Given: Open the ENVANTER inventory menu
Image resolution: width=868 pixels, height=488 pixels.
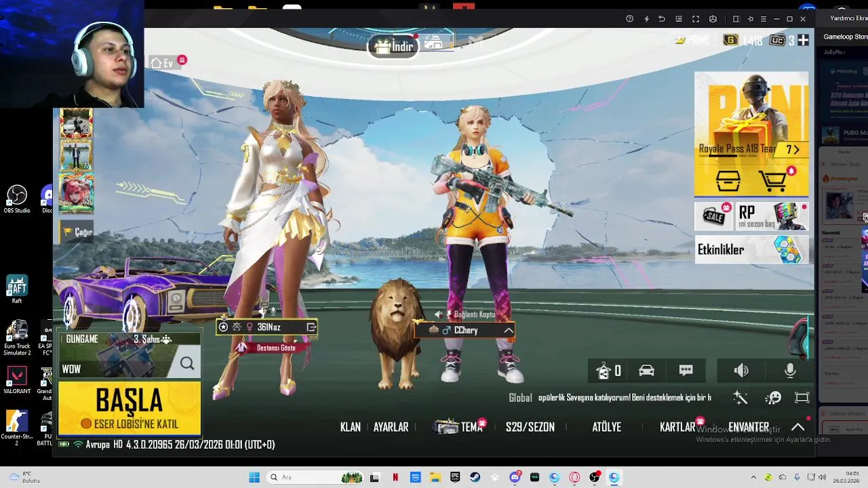Looking at the screenshot, I should coord(749,427).
